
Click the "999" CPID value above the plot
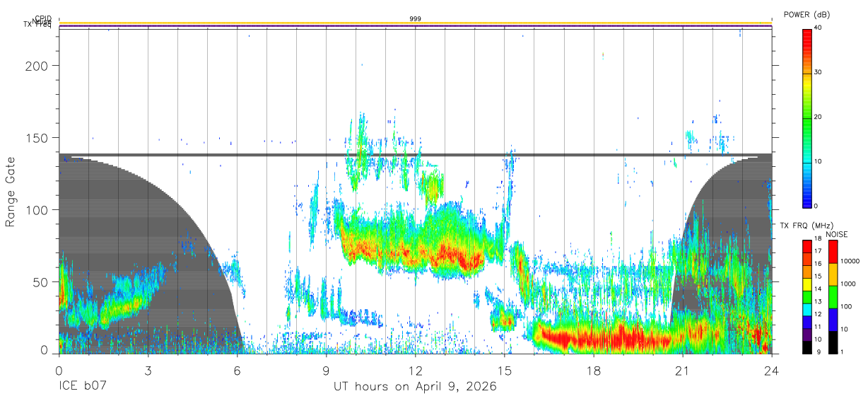click(416, 18)
